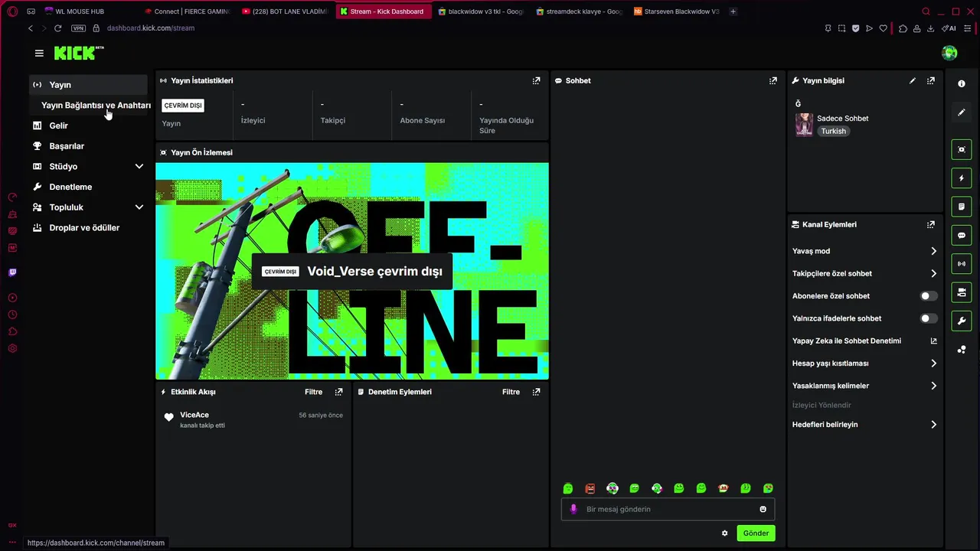This screenshot has width=980, height=551.
Task: Toggle Yalnızca ifadelerle sohbet switch
Action: tap(928, 318)
